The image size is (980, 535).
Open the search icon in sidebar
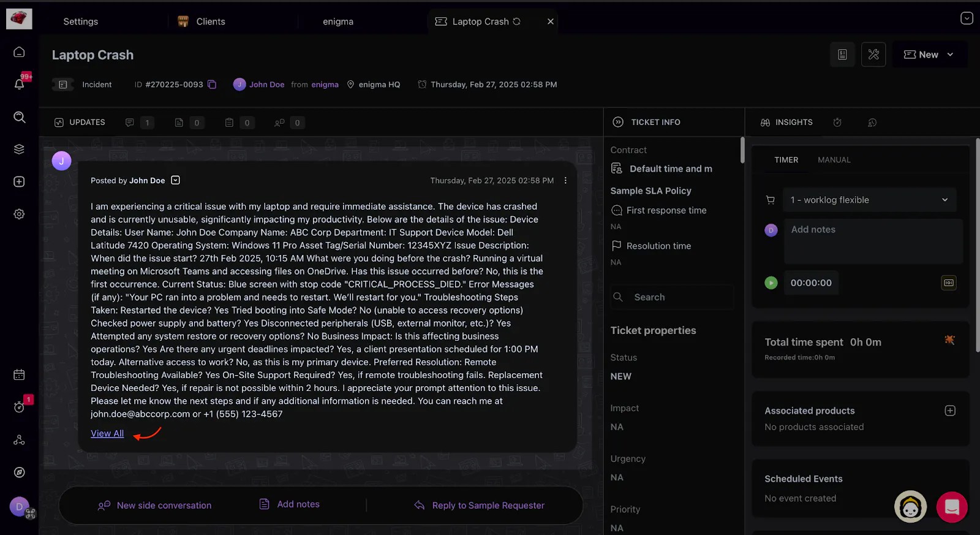19,117
